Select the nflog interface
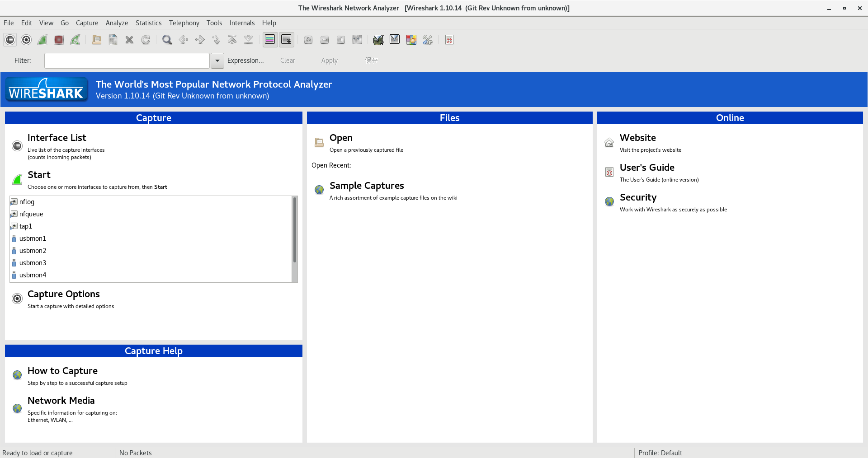868x458 pixels. point(151,202)
